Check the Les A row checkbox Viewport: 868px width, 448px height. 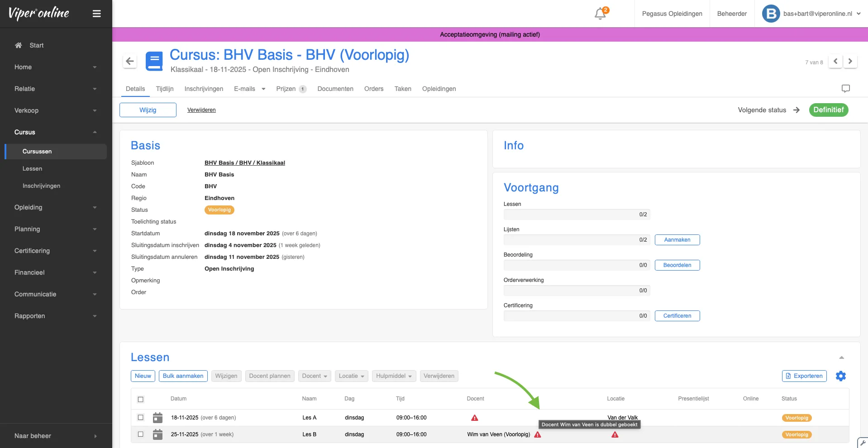pos(141,418)
